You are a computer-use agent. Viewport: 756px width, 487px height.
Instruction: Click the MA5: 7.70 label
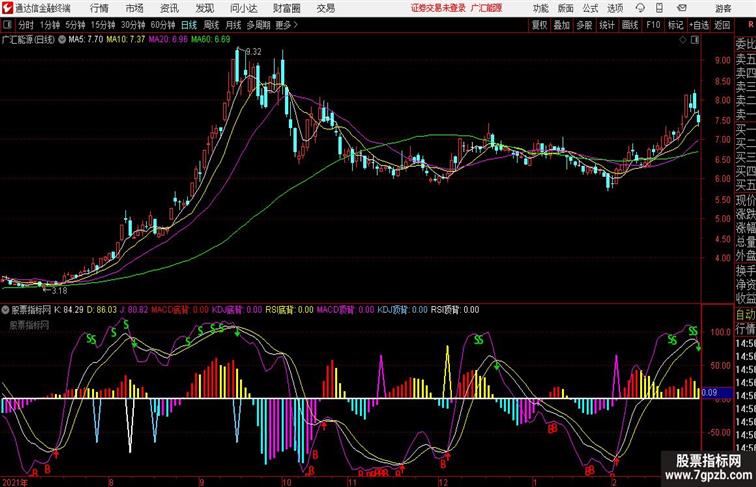pyautogui.click(x=86, y=40)
